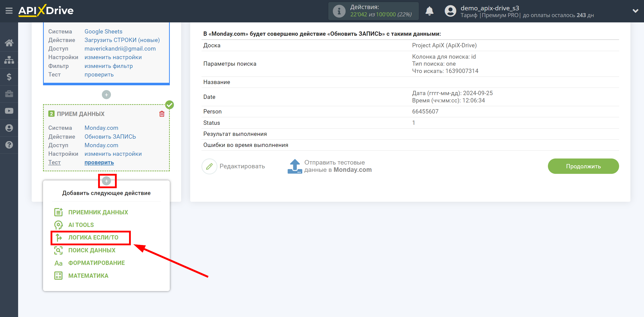The height and width of the screenshot is (317, 644).
Task: Select ПОИСК ДАННЫХ menu option
Action: point(92,250)
